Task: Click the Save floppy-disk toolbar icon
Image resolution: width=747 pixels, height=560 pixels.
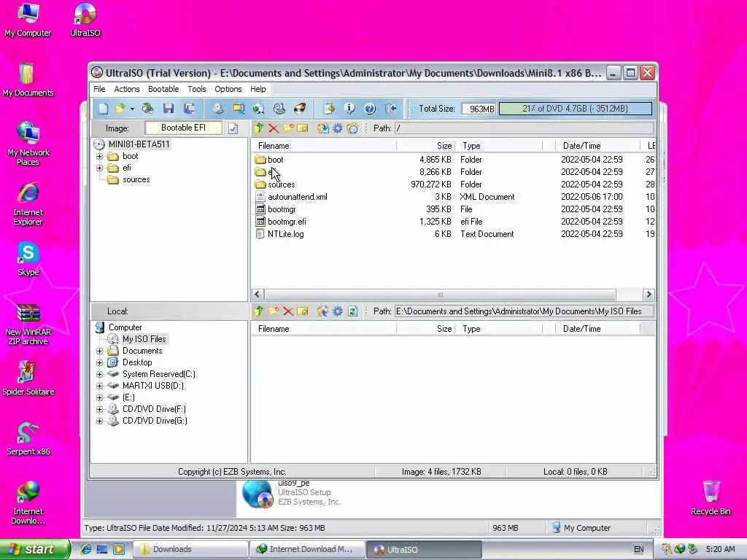Action: click(x=169, y=109)
